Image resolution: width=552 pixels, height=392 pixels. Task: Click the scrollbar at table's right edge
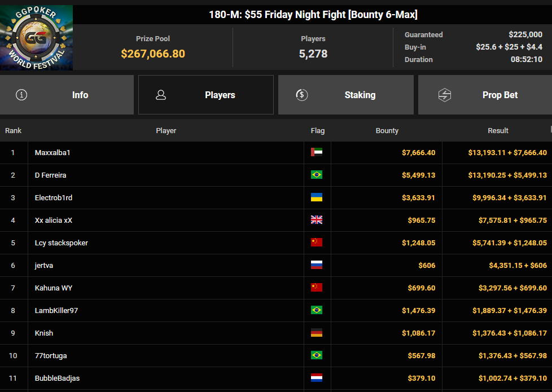[551, 129]
